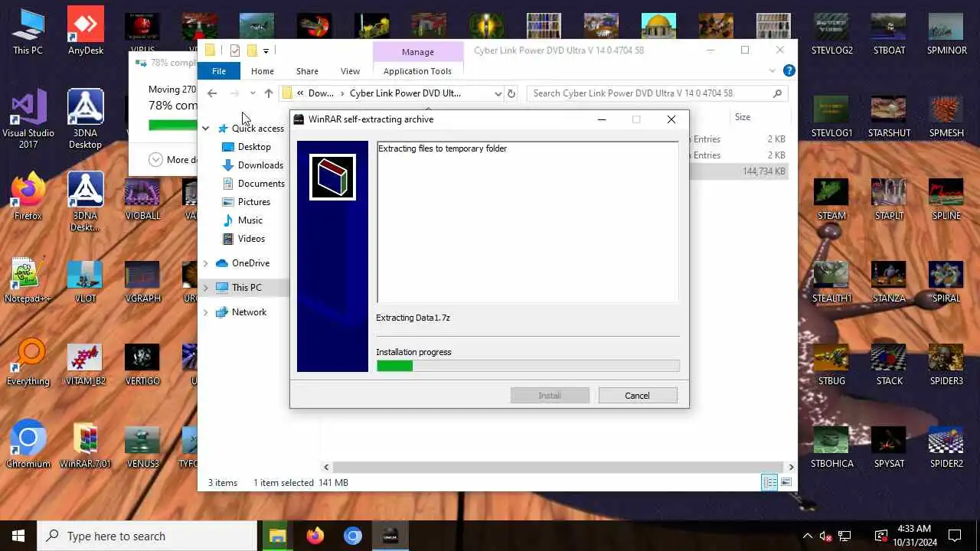Click the taskbar search box
Screen dimensions: 980x551
[x=147, y=536]
